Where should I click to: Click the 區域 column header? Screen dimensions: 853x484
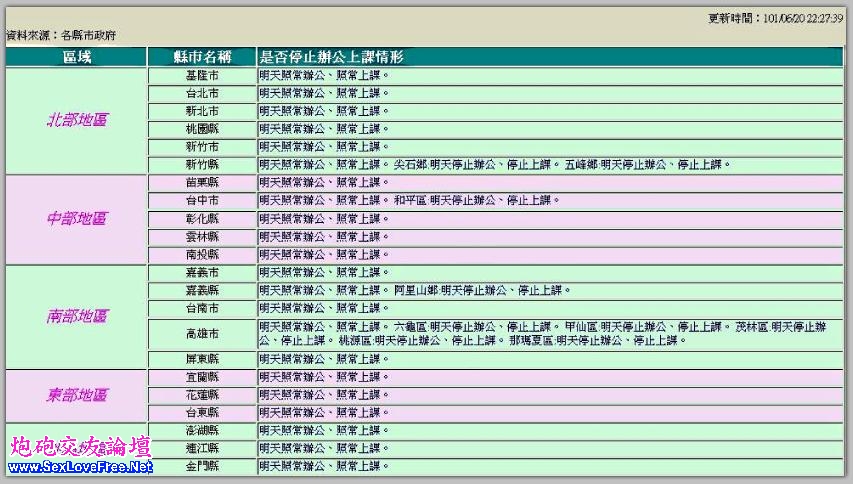point(77,58)
